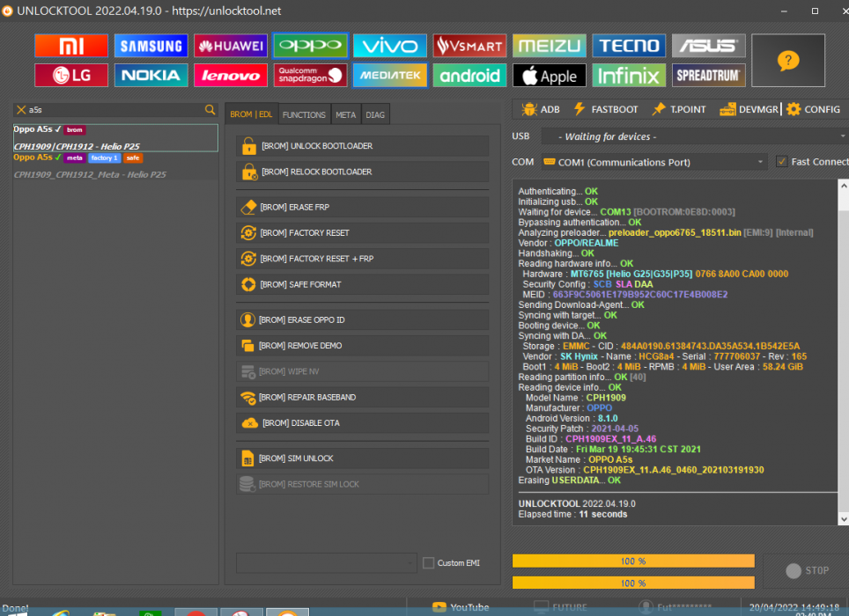Viewport: 849px width, 616px height.
Task: Select the OPPO brand tile
Action: coord(310,46)
